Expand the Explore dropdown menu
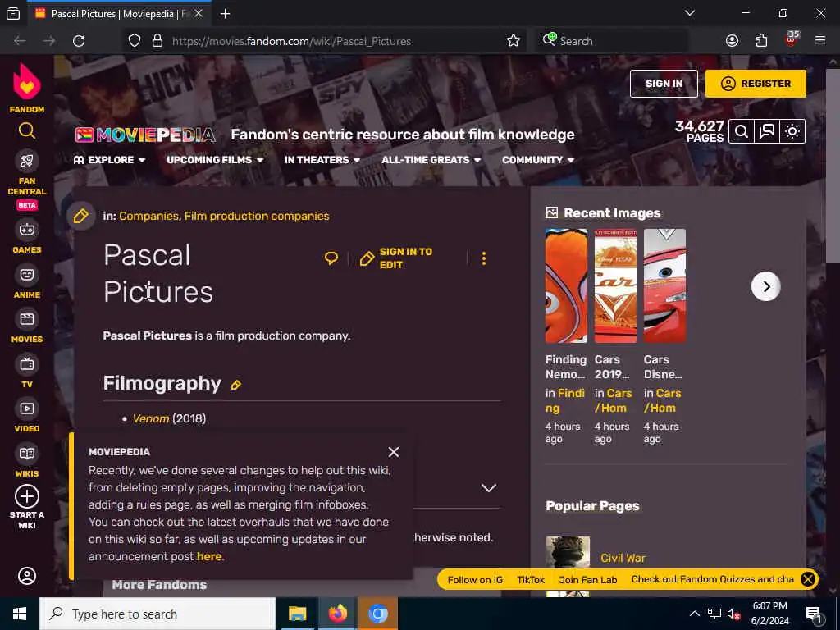 pos(109,160)
